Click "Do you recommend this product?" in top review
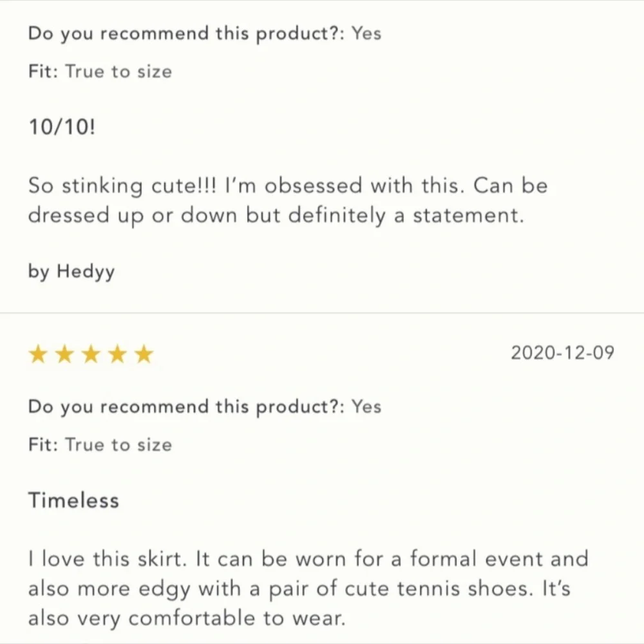Viewport: 644px width, 644px height. 187,33
